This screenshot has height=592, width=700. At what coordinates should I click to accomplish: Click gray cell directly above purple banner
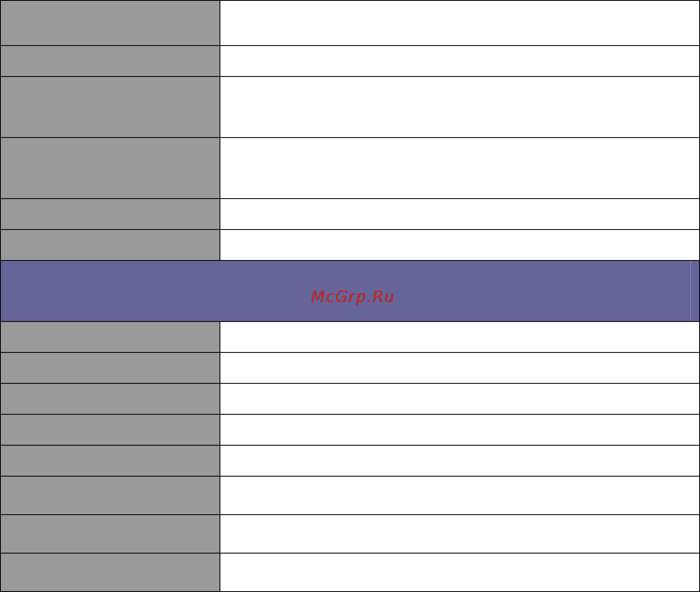(110, 245)
